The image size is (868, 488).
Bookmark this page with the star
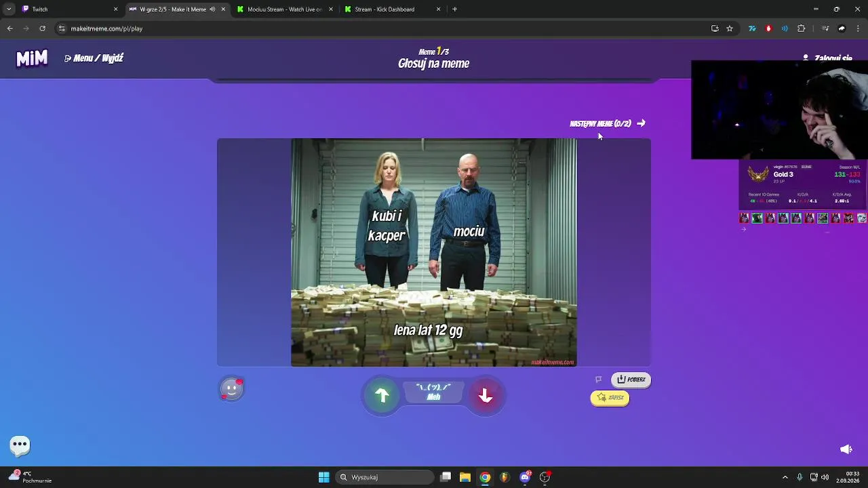[730, 28]
